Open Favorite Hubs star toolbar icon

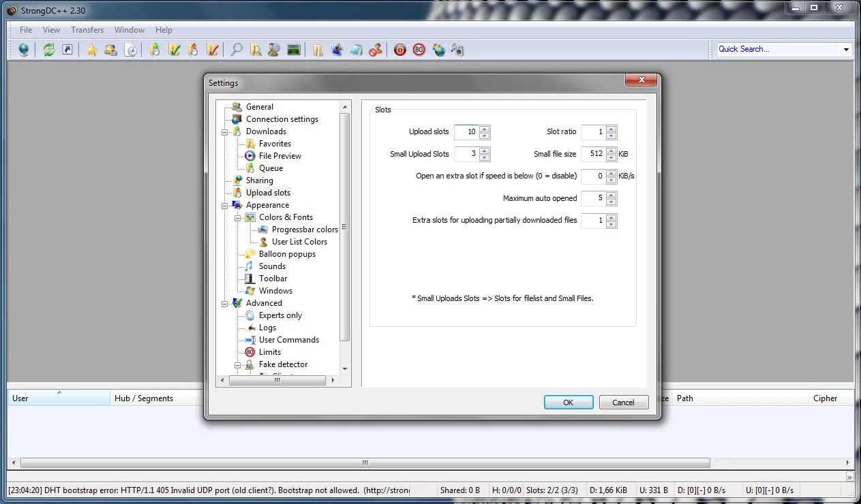[91, 50]
